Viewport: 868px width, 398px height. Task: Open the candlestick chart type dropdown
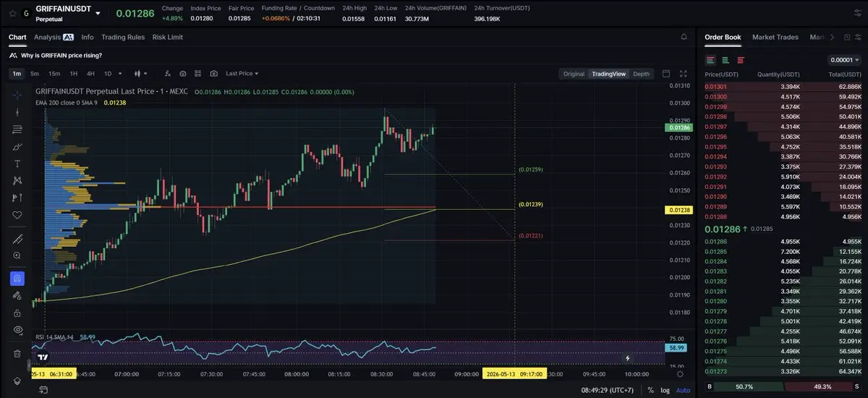click(140, 74)
